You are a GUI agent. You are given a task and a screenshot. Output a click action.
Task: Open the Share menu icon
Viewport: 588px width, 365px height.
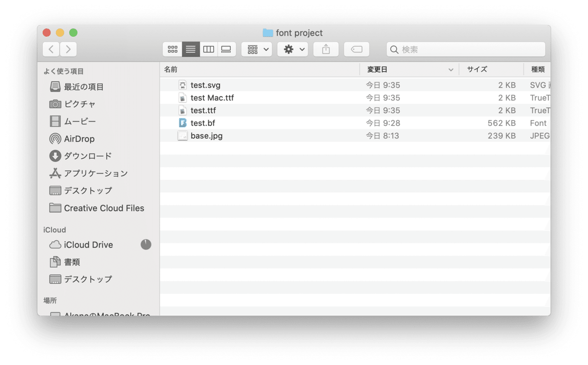pyautogui.click(x=326, y=49)
